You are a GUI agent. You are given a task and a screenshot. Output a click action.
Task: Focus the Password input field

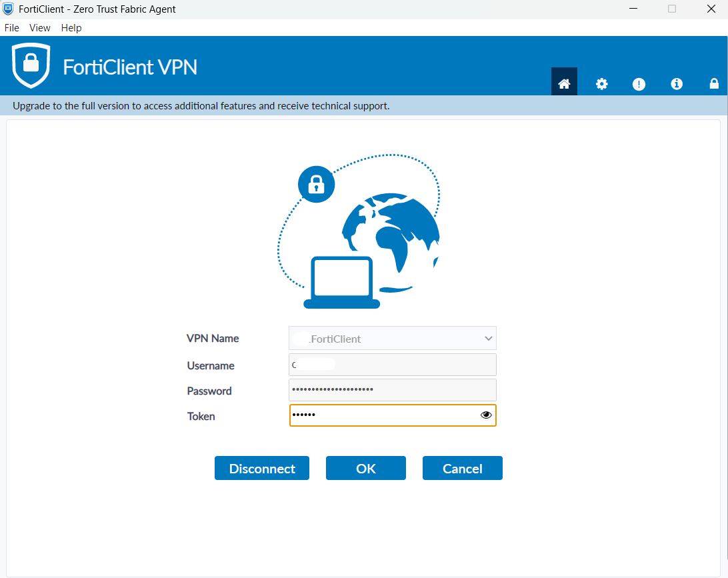click(x=393, y=390)
